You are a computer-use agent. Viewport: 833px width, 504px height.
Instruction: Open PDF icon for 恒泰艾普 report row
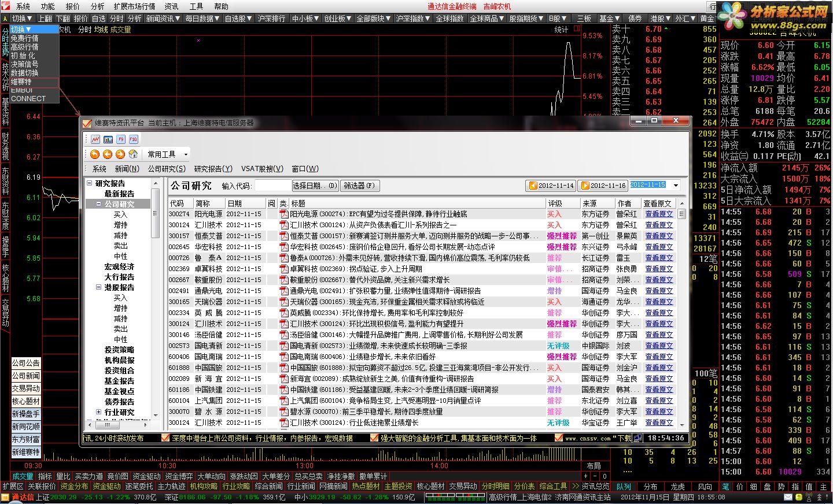[284, 236]
